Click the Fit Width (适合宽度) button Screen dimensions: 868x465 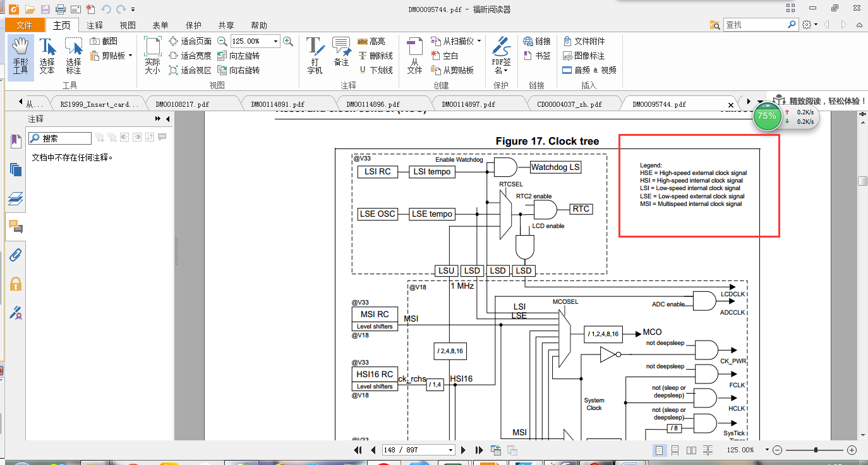point(190,56)
